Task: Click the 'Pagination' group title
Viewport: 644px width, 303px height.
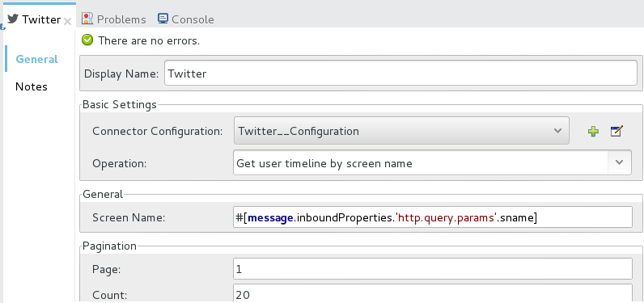Action: 110,246
